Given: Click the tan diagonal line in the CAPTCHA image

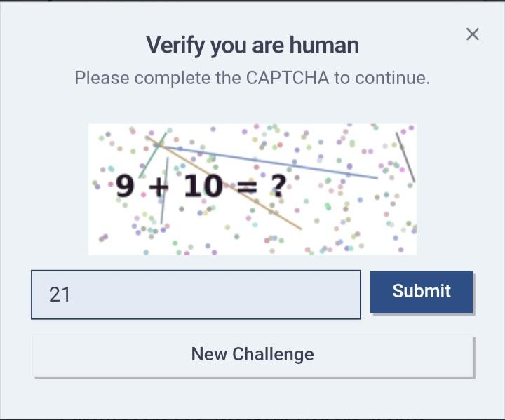Looking at the screenshot, I should click(x=267, y=209).
